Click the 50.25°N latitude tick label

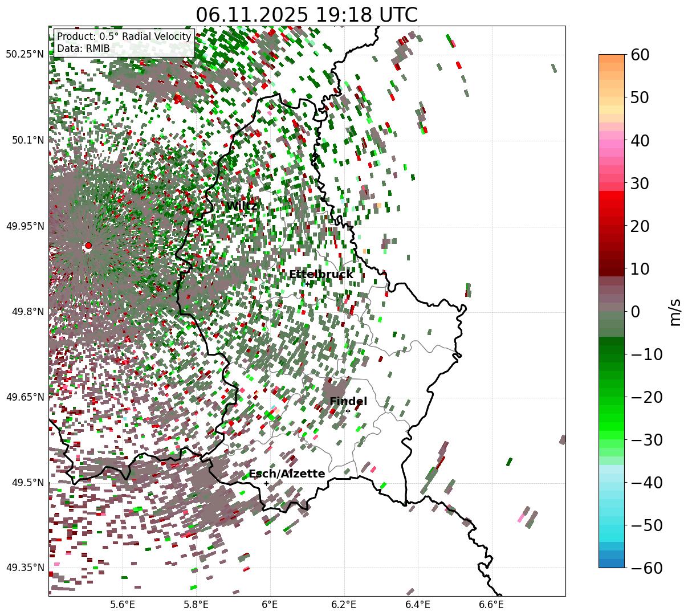point(25,54)
